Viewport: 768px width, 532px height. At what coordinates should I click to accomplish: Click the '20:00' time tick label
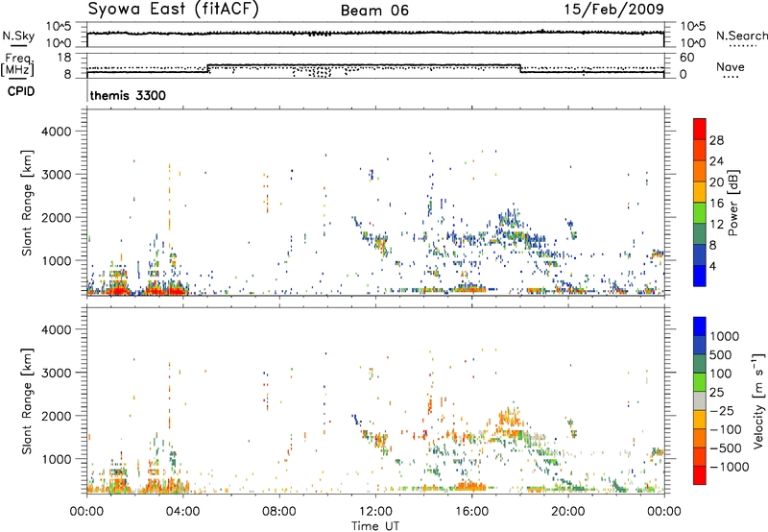(568, 512)
